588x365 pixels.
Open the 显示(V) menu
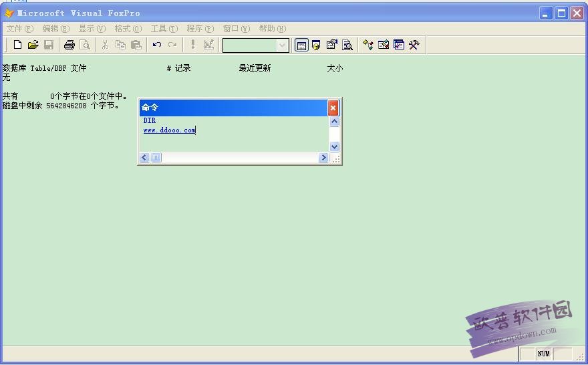(92, 29)
